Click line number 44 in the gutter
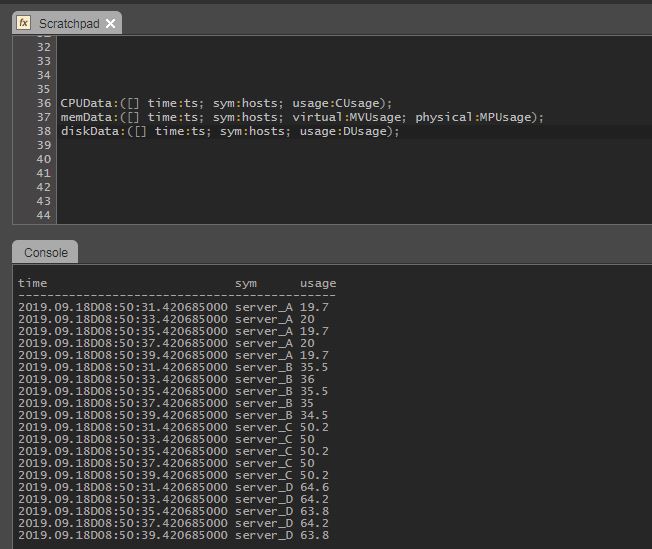The image size is (652, 549). coord(44,215)
